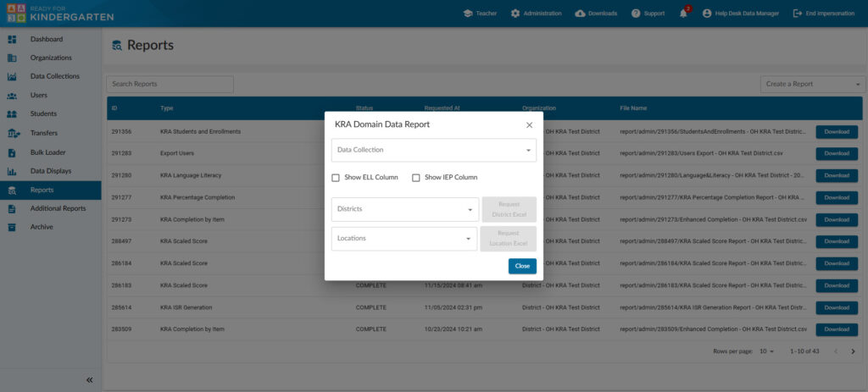Click the Data Collections chart icon
The width and height of the screenshot is (868, 392).
12,77
